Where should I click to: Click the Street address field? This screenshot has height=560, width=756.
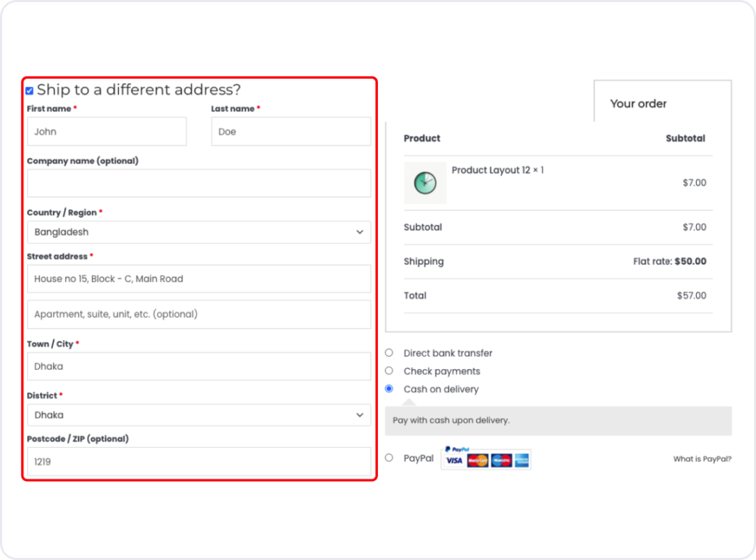pos(198,279)
